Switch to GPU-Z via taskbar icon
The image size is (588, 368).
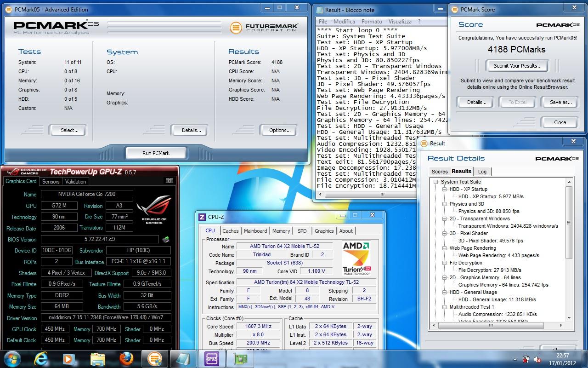pyautogui.click(x=239, y=359)
